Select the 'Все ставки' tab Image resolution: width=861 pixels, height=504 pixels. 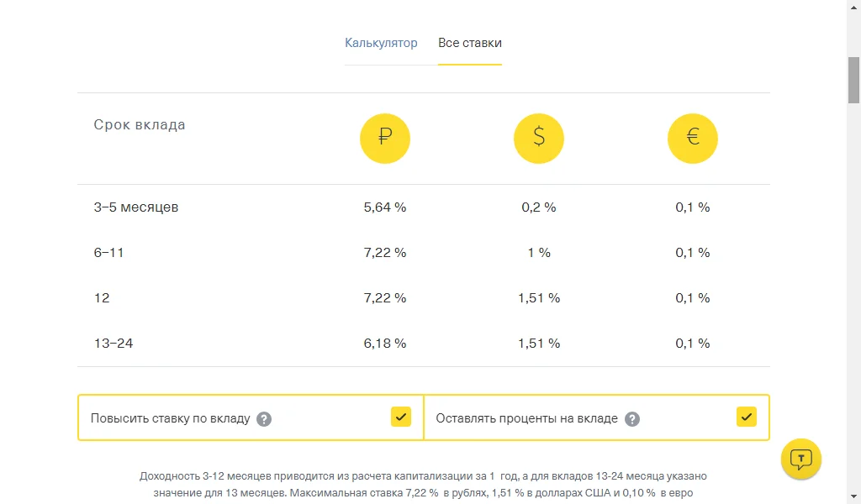coord(470,43)
